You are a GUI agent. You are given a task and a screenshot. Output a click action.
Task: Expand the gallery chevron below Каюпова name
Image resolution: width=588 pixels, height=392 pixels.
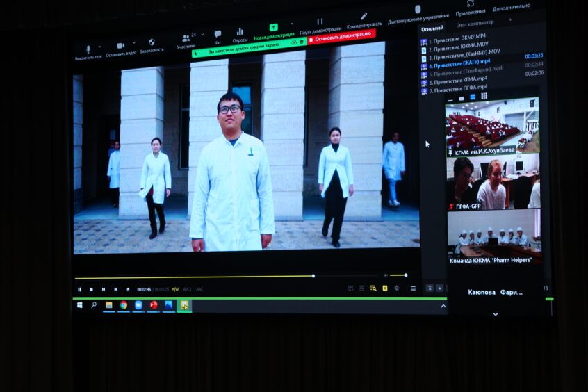[496, 314]
